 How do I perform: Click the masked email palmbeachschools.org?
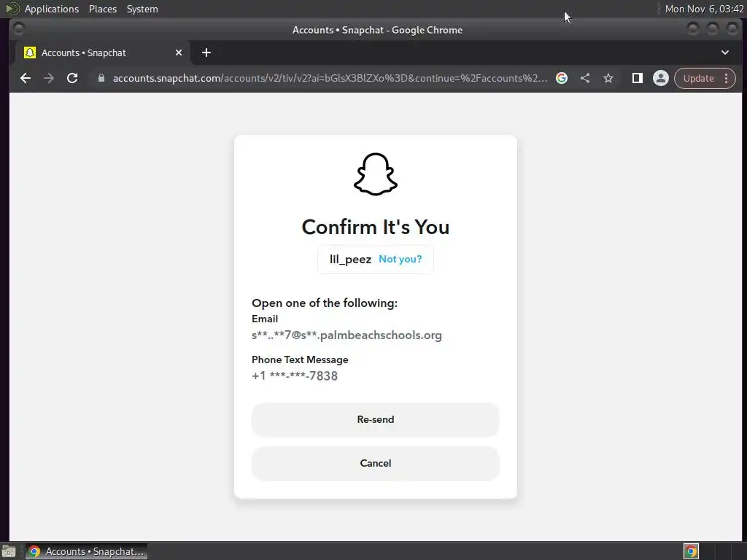[x=347, y=335]
